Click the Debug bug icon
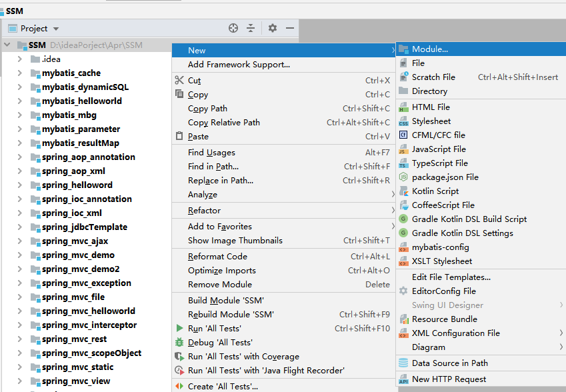 click(179, 342)
